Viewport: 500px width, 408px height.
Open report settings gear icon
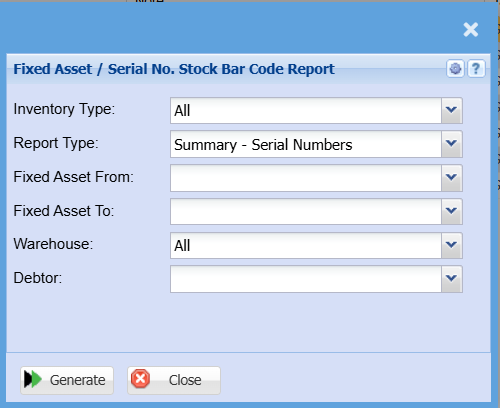[x=455, y=69]
